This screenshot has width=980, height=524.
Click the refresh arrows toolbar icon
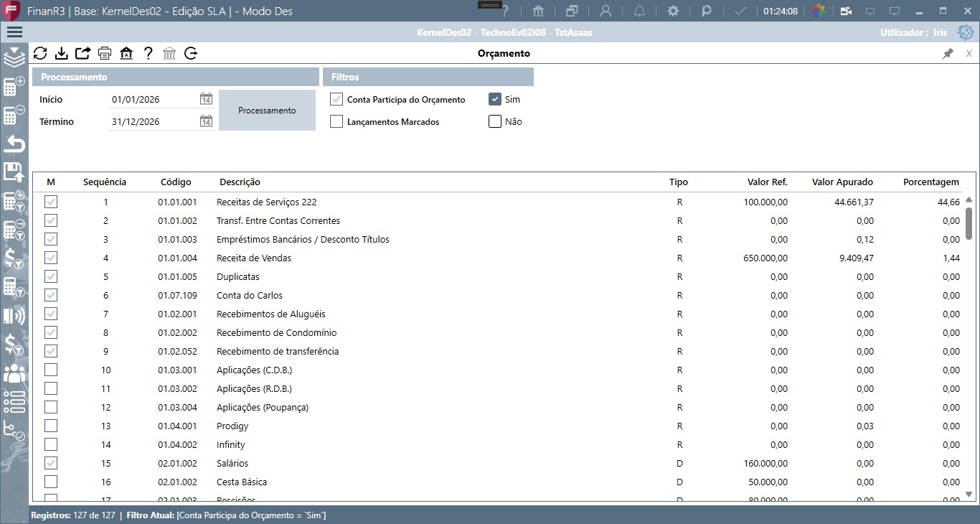click(x=40, y=53)
